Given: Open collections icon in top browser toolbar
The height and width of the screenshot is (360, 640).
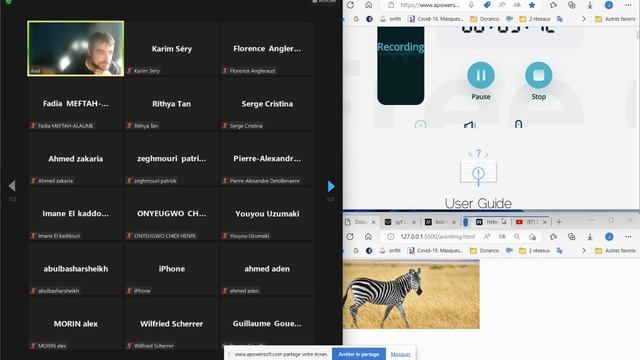Looking at the screenshot, I should pos(571,5).
